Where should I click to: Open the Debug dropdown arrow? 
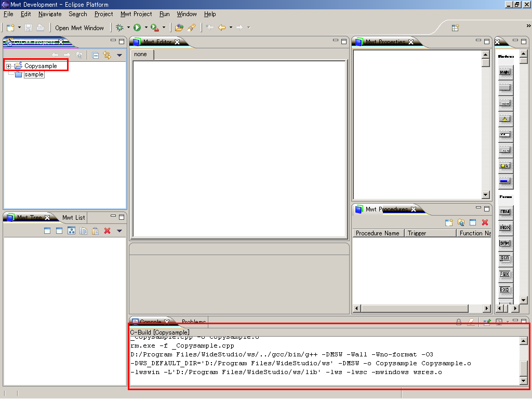(128, 27)
